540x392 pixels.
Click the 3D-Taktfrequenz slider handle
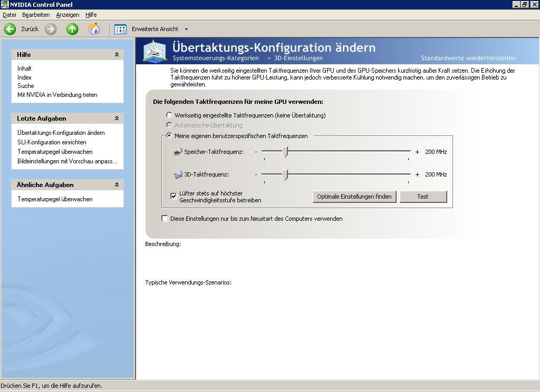(x=285, y=175)
